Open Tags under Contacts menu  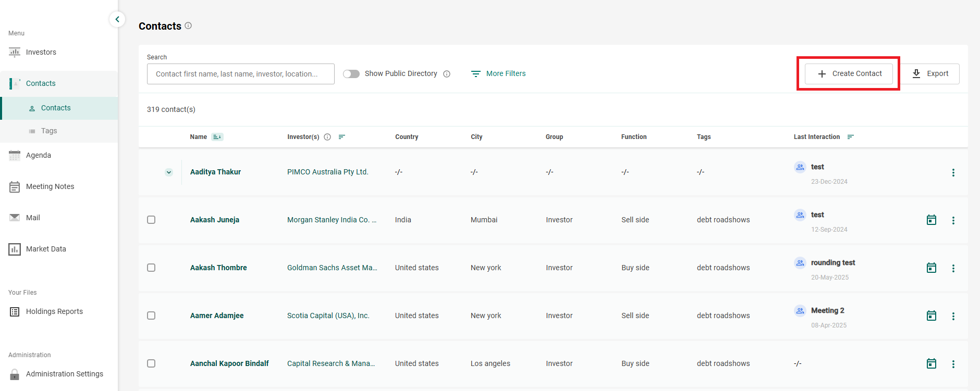(49, 131)
